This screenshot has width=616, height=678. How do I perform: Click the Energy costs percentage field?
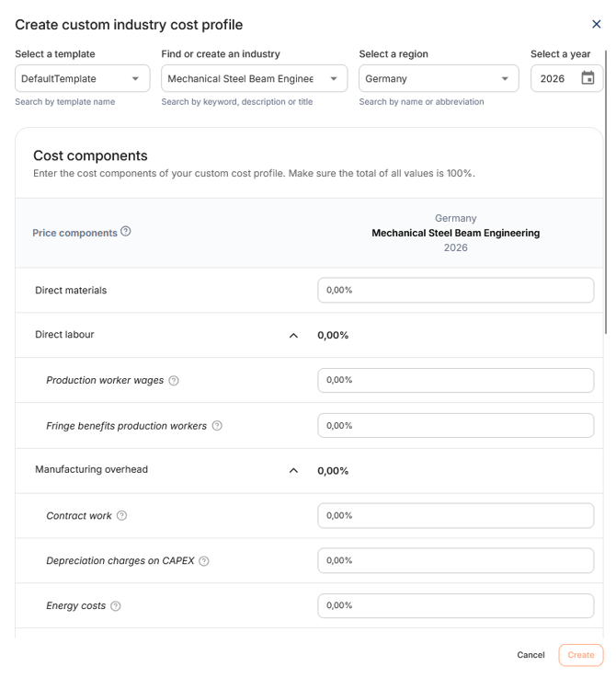coord(456,606)
